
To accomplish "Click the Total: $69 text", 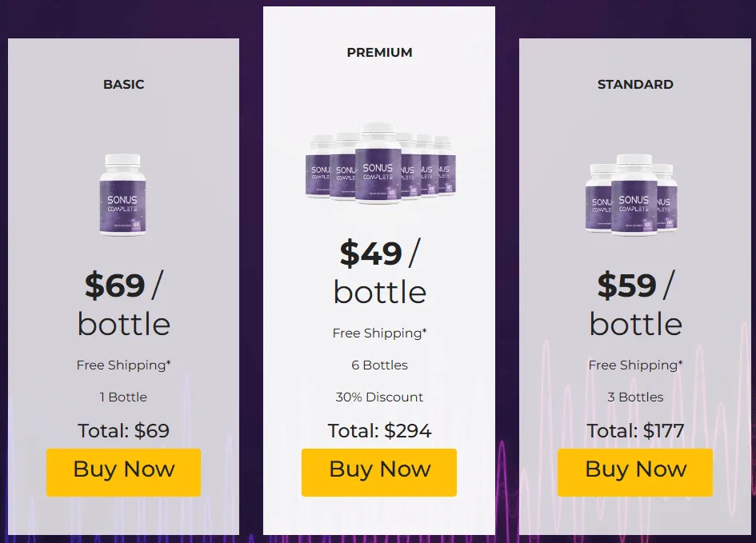I will click(x=123, y=430).
